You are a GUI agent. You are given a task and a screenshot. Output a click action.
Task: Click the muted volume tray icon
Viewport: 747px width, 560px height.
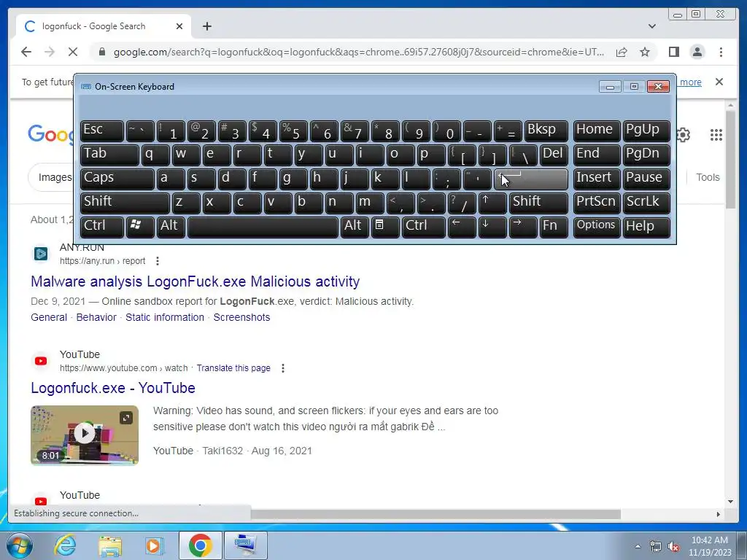point(673,547)
